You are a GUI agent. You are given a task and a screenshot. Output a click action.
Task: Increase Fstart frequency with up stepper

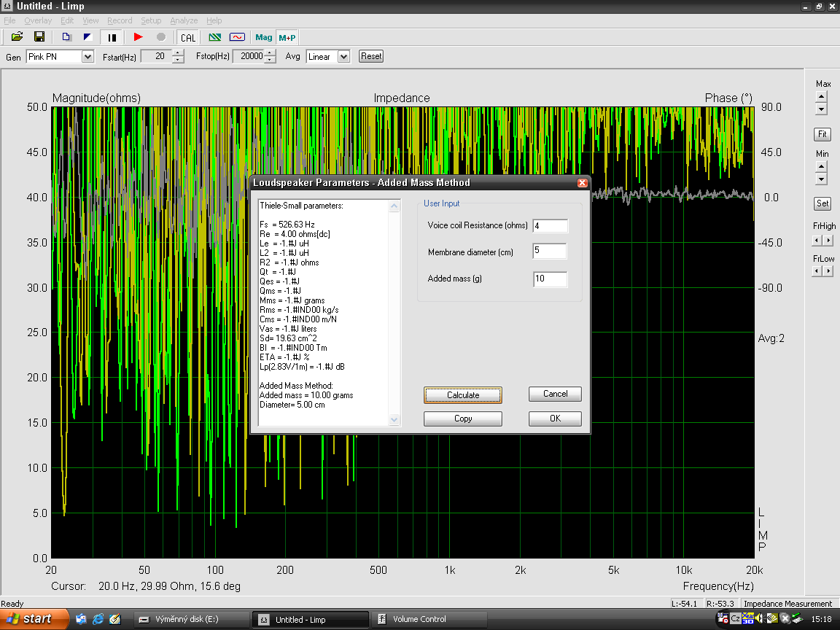179,53
